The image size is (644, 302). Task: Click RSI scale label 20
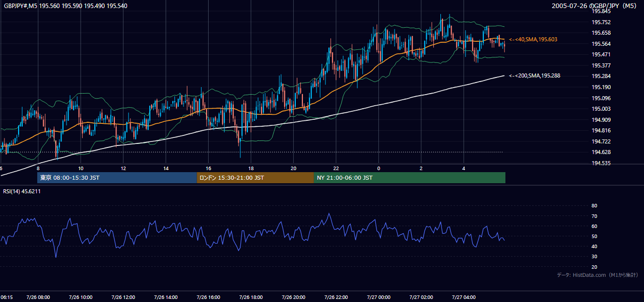click(594, 267)
